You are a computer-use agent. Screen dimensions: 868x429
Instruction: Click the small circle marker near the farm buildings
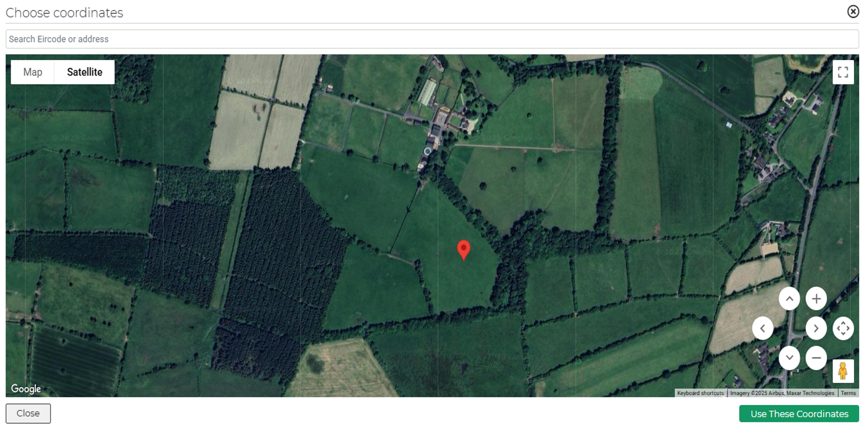click(427, 151)
